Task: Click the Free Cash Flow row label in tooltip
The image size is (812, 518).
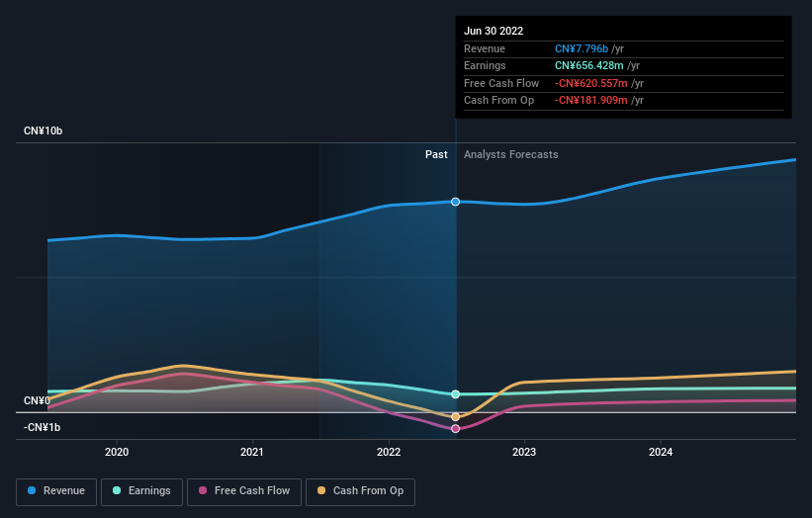Action: [x=501, y=83]
